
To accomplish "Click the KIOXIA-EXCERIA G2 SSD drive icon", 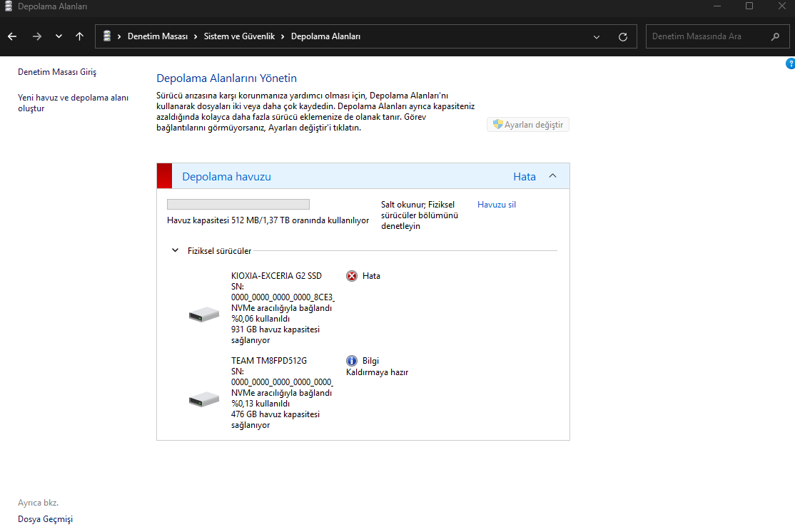I will [204, 314].
